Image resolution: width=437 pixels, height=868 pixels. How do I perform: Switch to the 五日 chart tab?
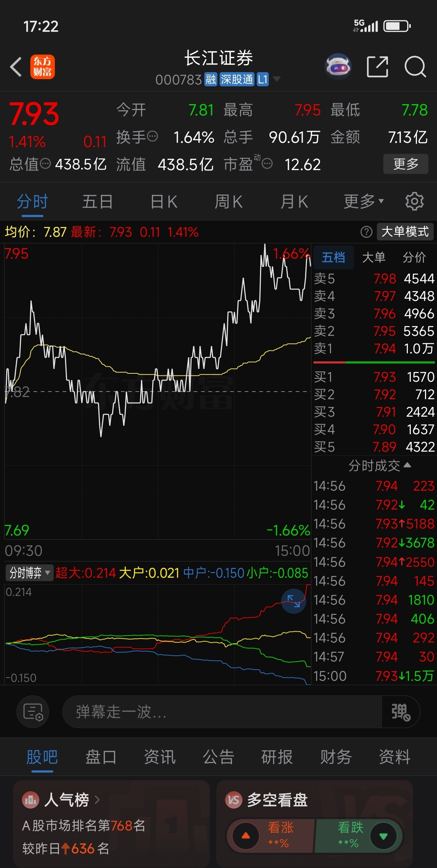point(97,201)
